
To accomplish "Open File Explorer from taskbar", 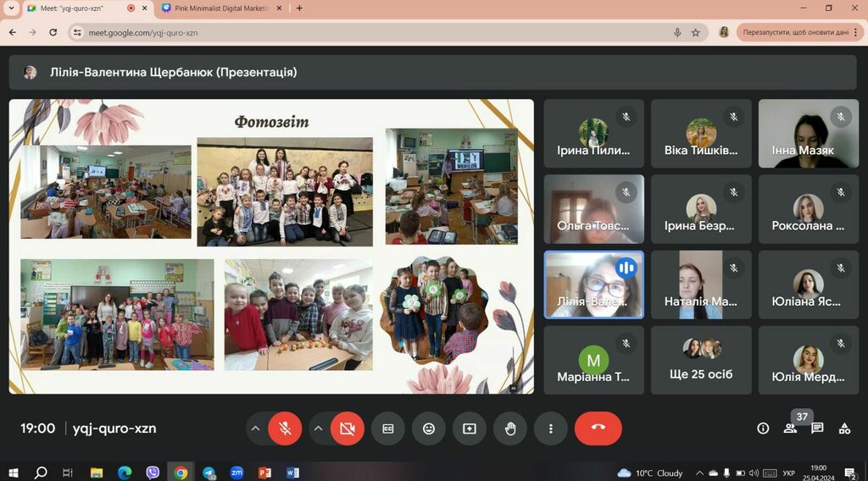I will tap(97, 473).
